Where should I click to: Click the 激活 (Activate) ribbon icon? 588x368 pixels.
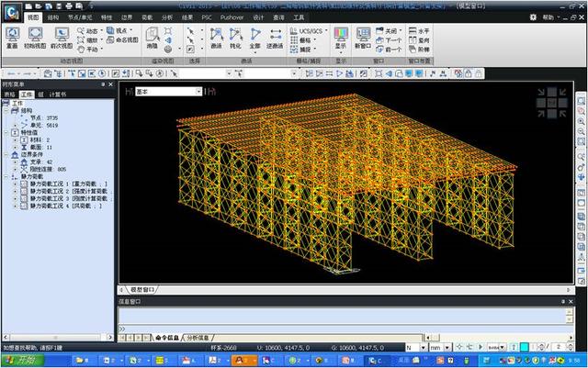(x=217, y=38)
